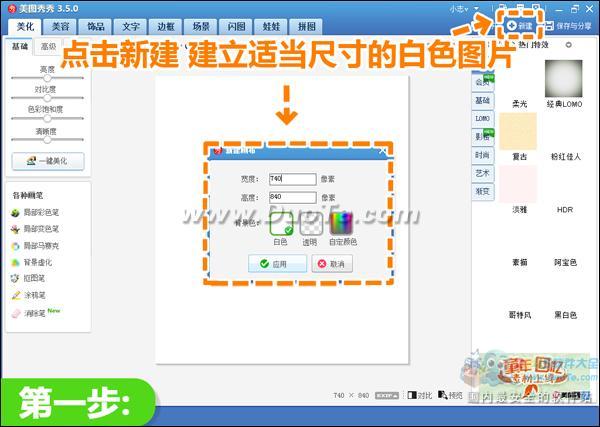Image resolution: width=600 pixels, height=427 pixels.
Task: Select the 局部变色笔 brush icon
Action: coord(15,229)
